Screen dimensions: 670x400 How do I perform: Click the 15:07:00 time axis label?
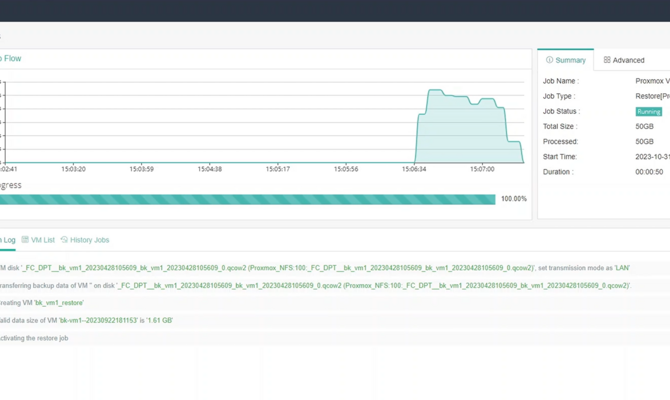tap(482, 169)
